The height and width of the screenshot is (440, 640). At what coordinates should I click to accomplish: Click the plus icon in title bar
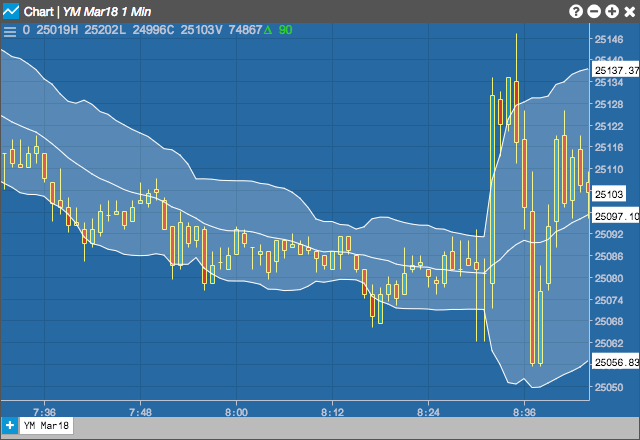[612, 11]
